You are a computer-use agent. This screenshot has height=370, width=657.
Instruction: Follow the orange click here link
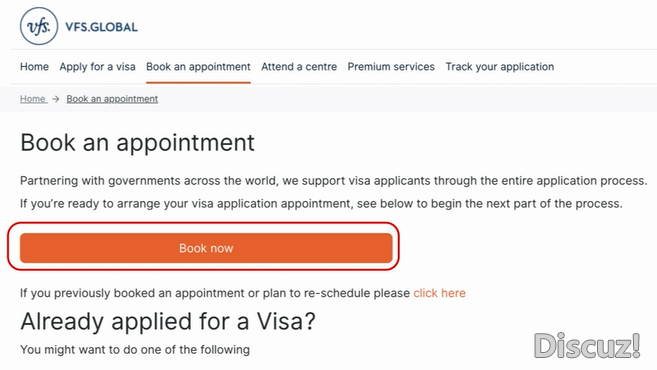pos(440,293)
